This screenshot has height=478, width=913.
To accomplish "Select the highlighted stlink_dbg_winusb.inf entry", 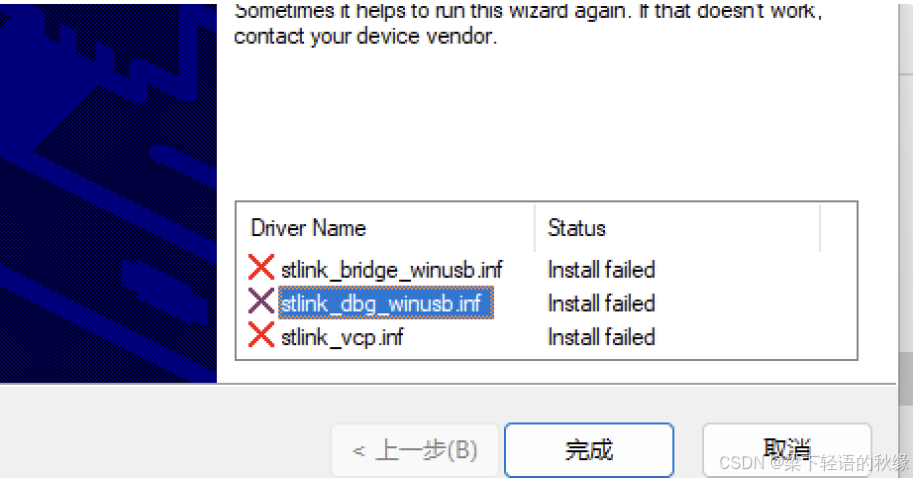I will 385,303.
